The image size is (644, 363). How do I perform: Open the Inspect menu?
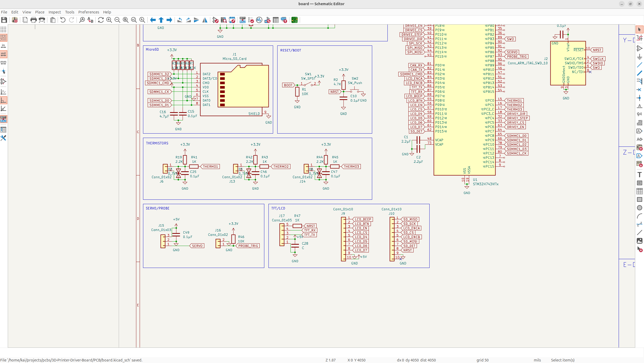point(55,12)
